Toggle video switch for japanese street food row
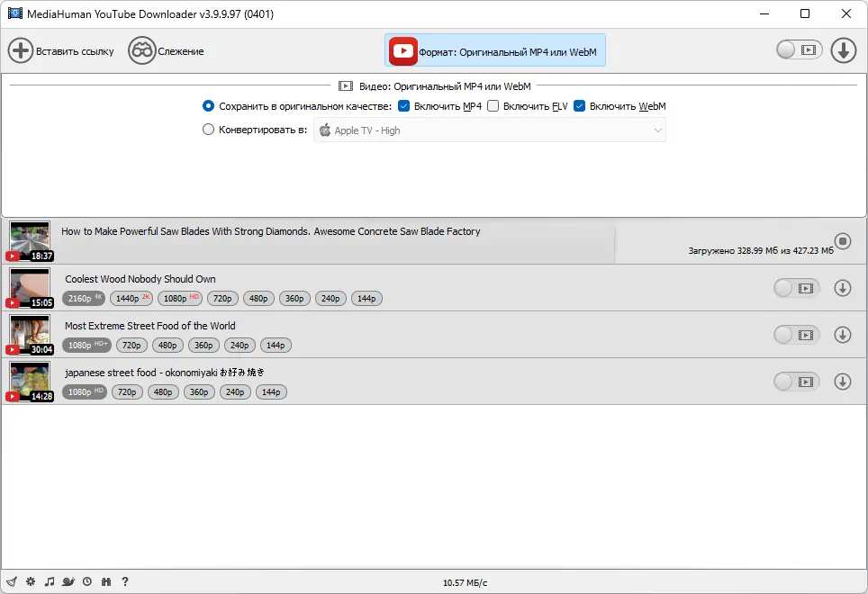The image size is (868, 594). click(797, 382)
